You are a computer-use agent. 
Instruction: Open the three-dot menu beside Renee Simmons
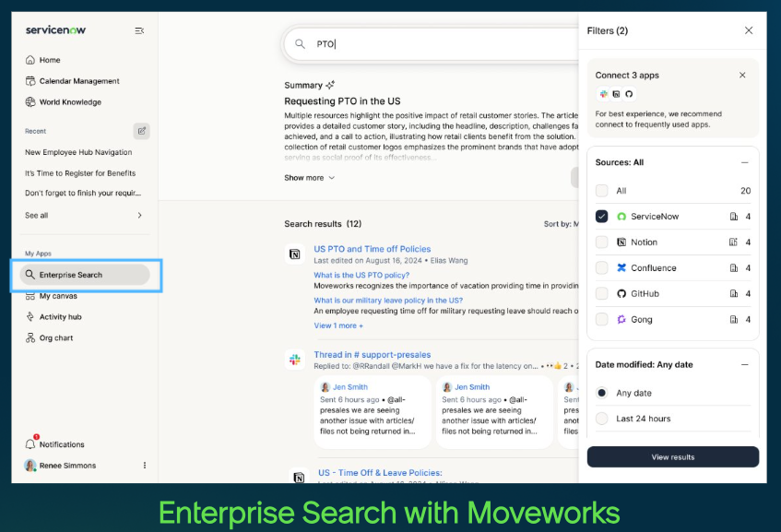[145, 466]
